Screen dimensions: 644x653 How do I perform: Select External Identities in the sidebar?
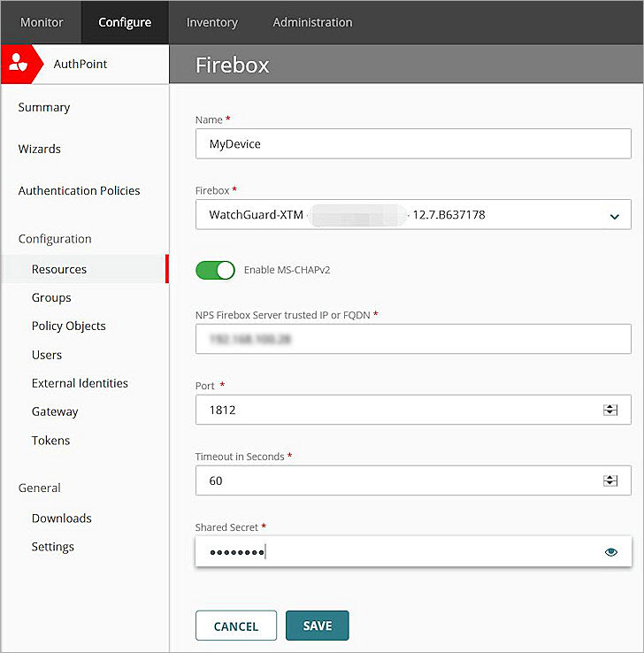[80, 383]
